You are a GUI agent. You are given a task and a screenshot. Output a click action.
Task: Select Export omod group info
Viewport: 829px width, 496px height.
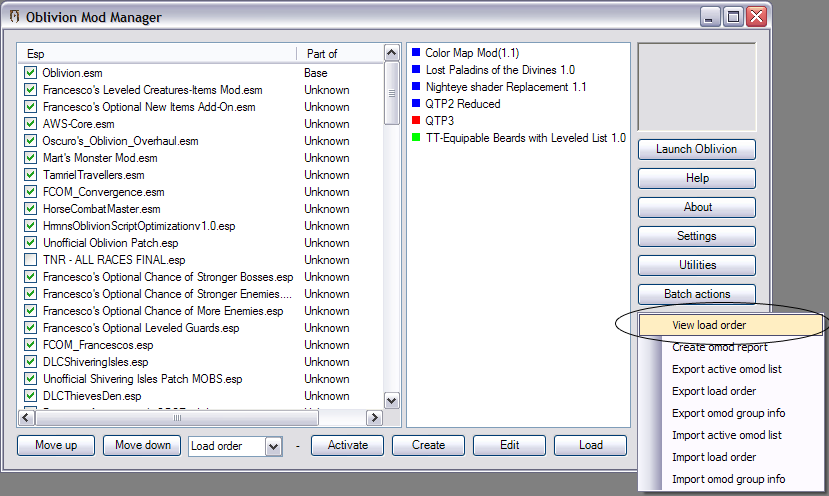point(731,413)
